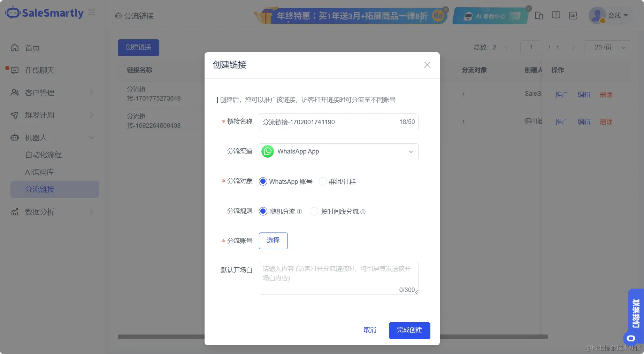This screenshot has height=354, width=644.
Task: Click the horizontal scrollbar under the table
Action: coord(333,337)
